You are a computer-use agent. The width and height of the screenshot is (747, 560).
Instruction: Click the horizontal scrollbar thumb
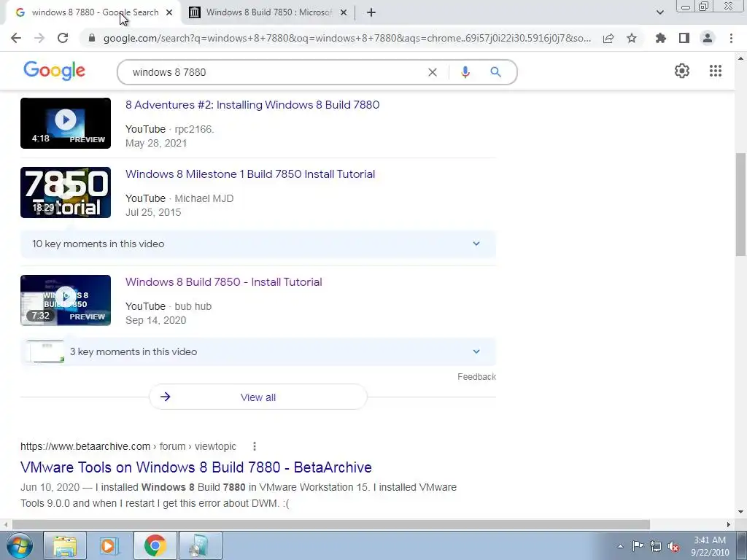pyautogui.click(x=330, y=524)
